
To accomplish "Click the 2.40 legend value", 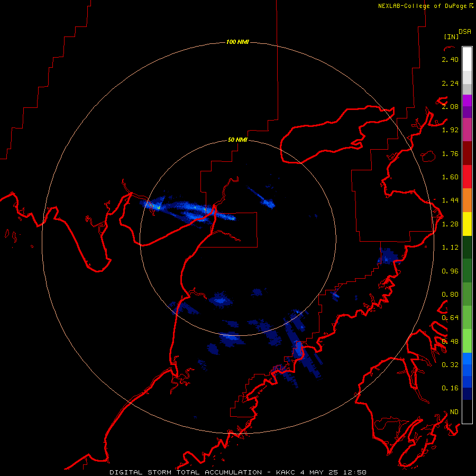I will pos(450,59).
